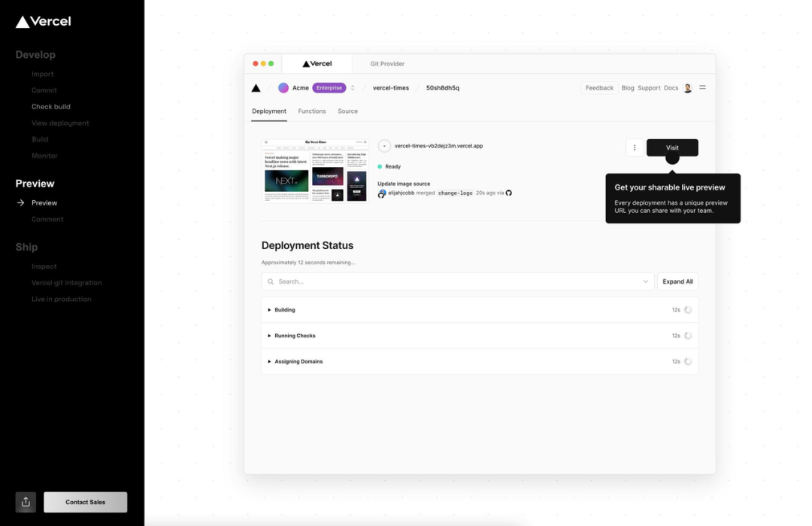The width and height of the screenshot is (812, 526).
Task: Open the 50sh8dh5q deployment breadcrumb
Action: pyautogui.click(x=443, y=88)
